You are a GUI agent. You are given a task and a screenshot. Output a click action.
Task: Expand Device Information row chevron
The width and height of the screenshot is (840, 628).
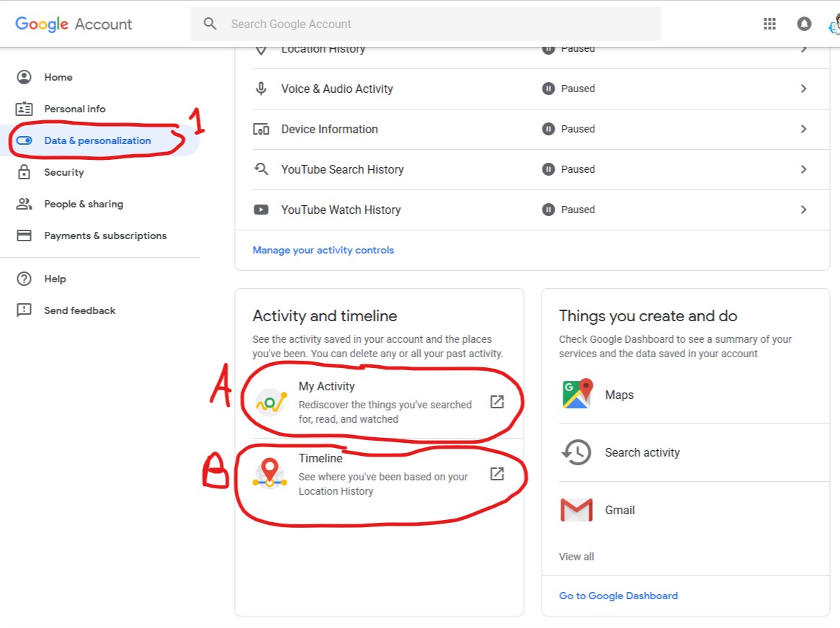coord(804,129)
